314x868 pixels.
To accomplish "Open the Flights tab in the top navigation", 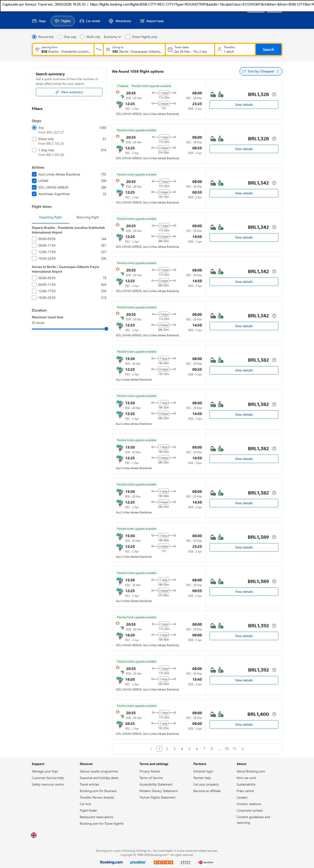I will coord(63,21).
